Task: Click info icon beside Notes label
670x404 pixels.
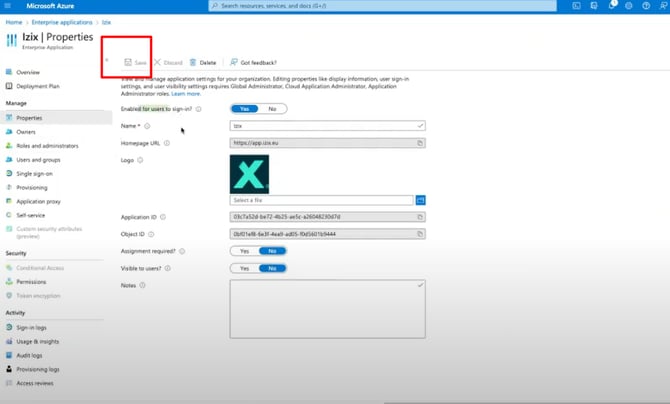Action: 142,285
